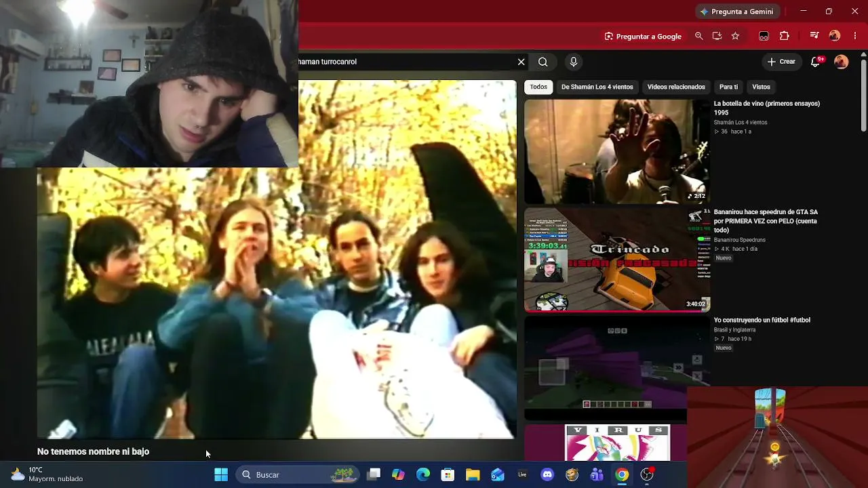Open Yo construyendo un fútbol #futbol title
Image resolution: width=868 pixels, height=488 pixels.
point(762,320)
